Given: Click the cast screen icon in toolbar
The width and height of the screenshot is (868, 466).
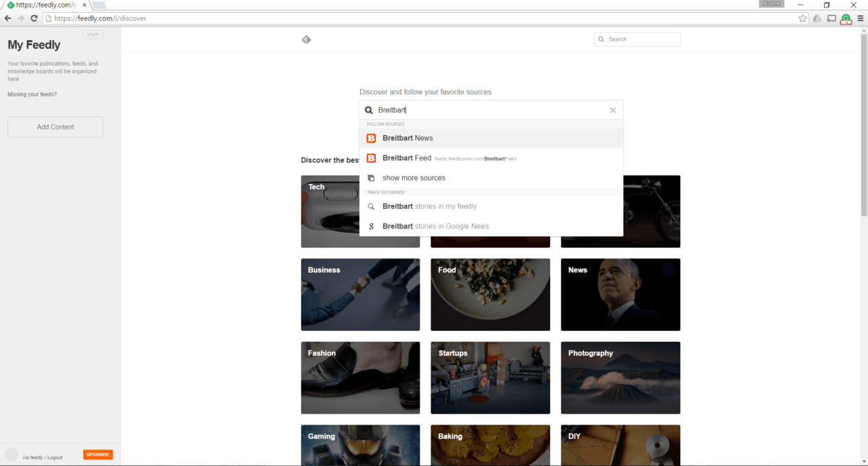Looking at the screenshot, I should (x=831, y=18).
